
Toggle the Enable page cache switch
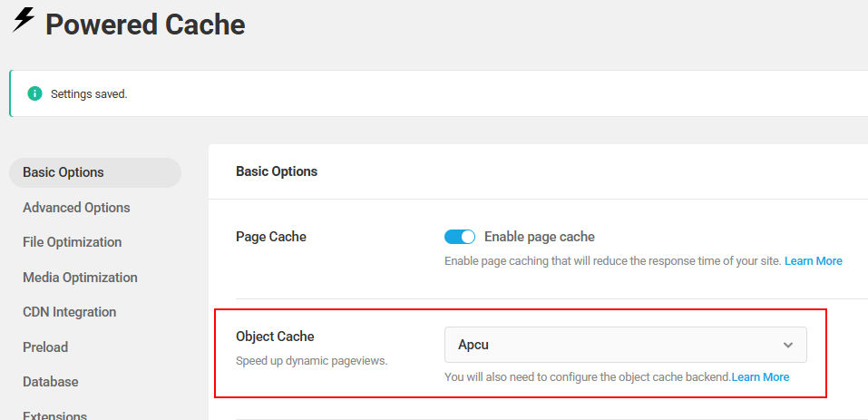(460, 237)
